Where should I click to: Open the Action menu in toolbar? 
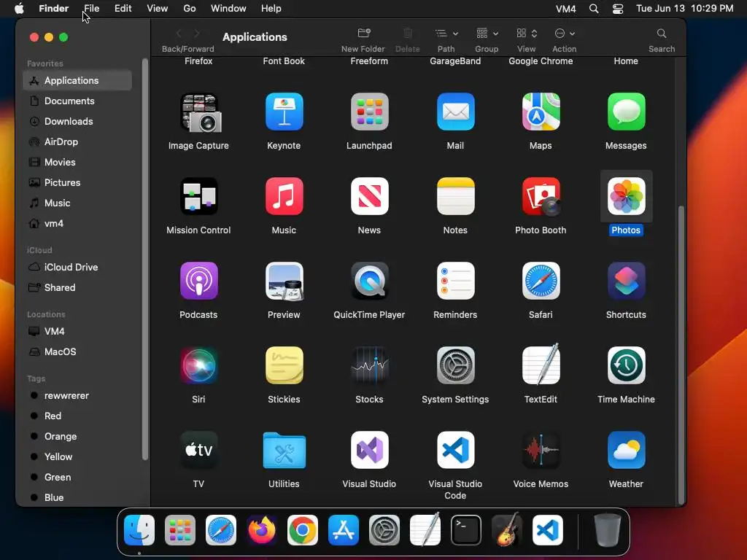pyautogui.click(x=565, y=34)
